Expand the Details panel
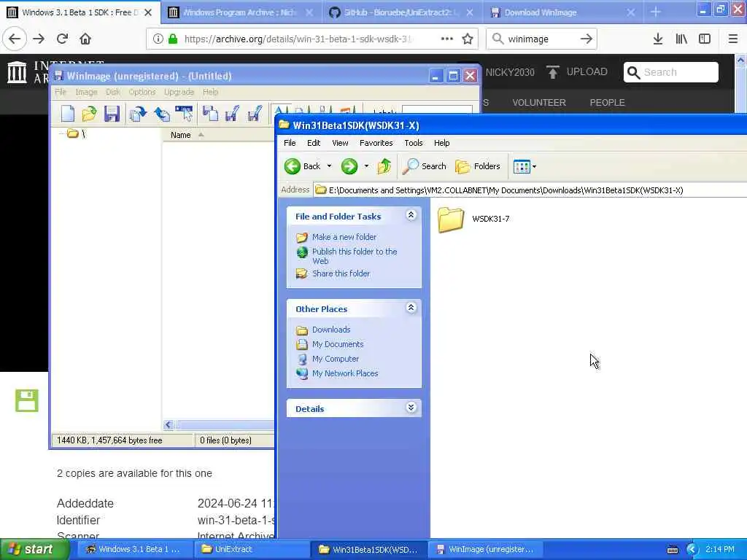Screen dimensions: 747x560 411,408
